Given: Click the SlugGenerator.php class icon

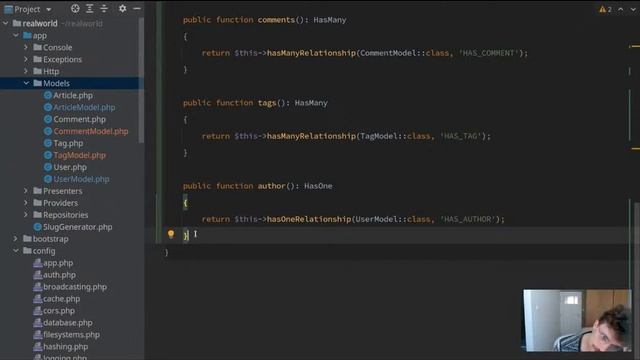Looking at the screenshot, I should pyautogui.click(x=38, y=227).
